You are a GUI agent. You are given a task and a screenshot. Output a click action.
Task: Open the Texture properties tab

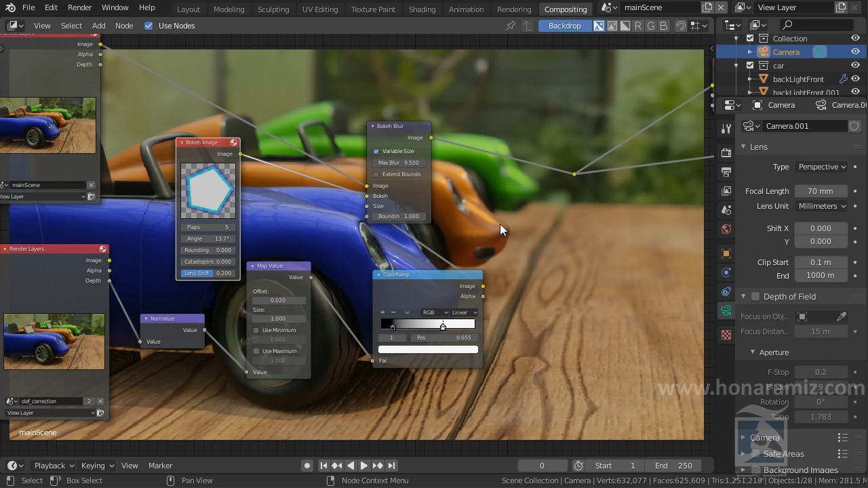click(x=726, y=335)
